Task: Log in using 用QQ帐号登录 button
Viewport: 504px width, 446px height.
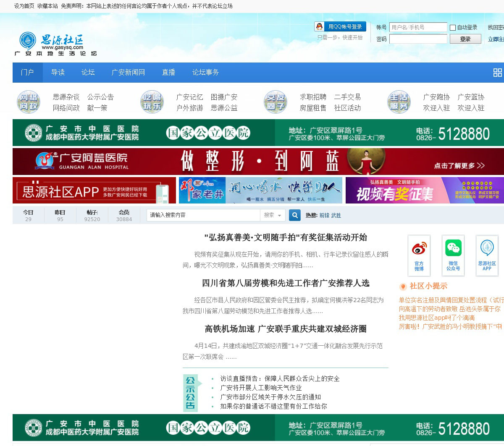Action: coord(340,27)
